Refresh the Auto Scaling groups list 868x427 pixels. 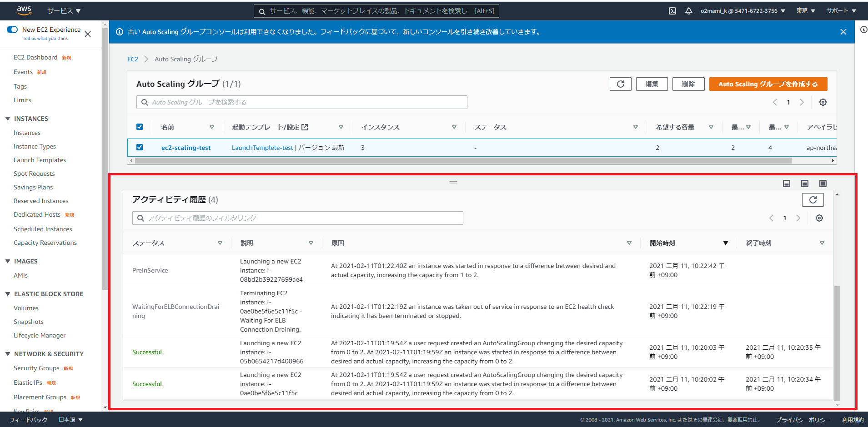pos(621,84)
